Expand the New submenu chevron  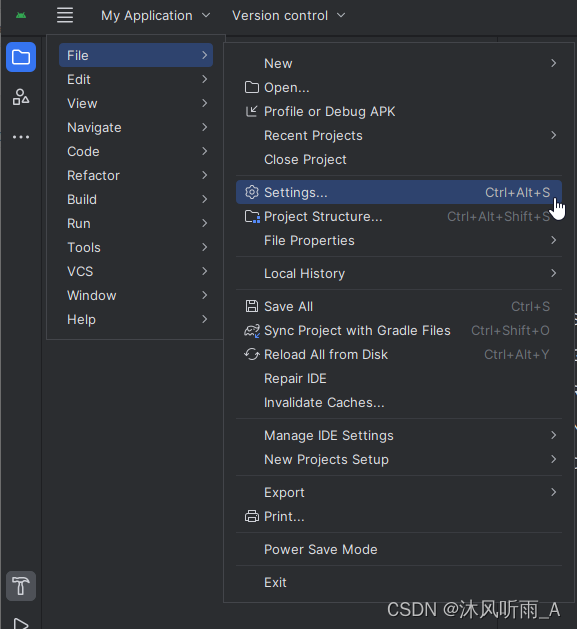tap(553, 63)
